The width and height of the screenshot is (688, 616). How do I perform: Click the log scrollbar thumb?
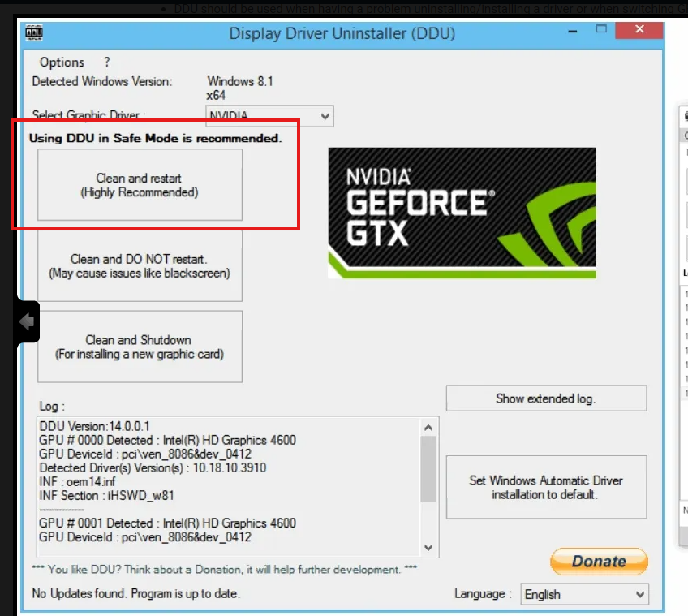428,469
